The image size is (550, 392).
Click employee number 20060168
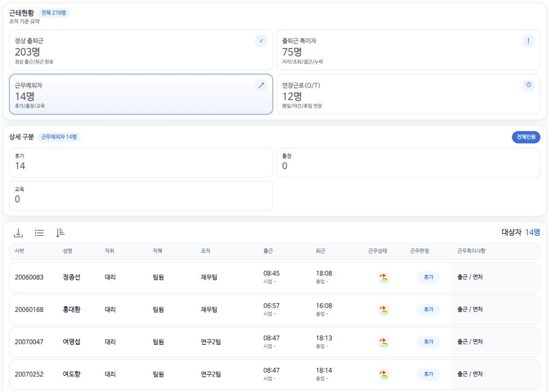tap(29, 310)
